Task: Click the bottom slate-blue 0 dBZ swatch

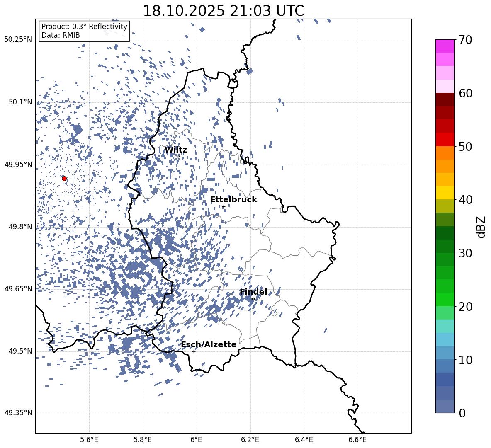Action: coord(445,406)
